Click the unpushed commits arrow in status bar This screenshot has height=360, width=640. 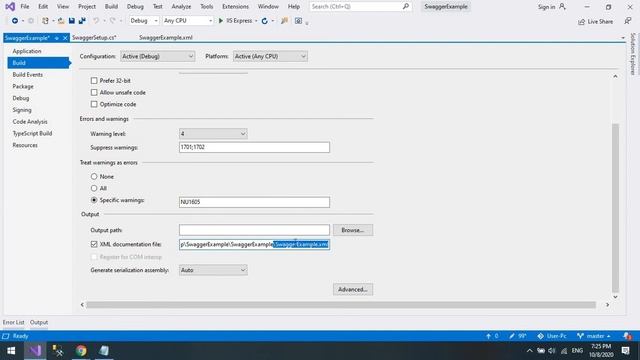click(488, 336)
